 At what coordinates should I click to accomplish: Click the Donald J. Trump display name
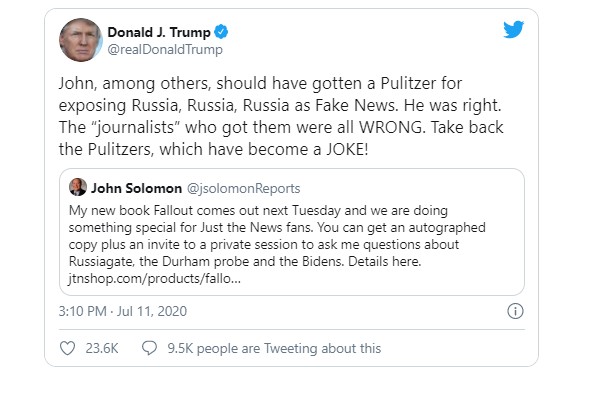click(159, 32)
